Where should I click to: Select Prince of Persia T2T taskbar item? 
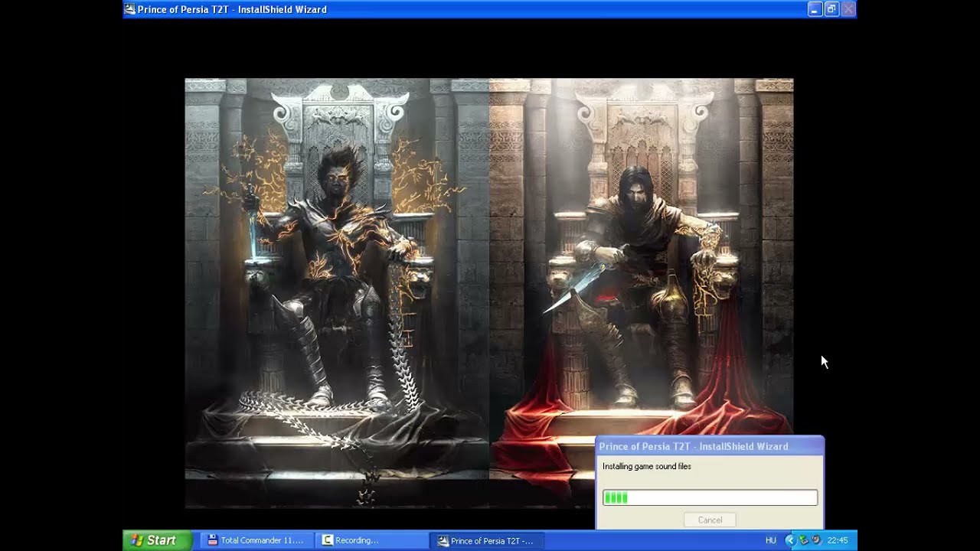click(487, 540)
